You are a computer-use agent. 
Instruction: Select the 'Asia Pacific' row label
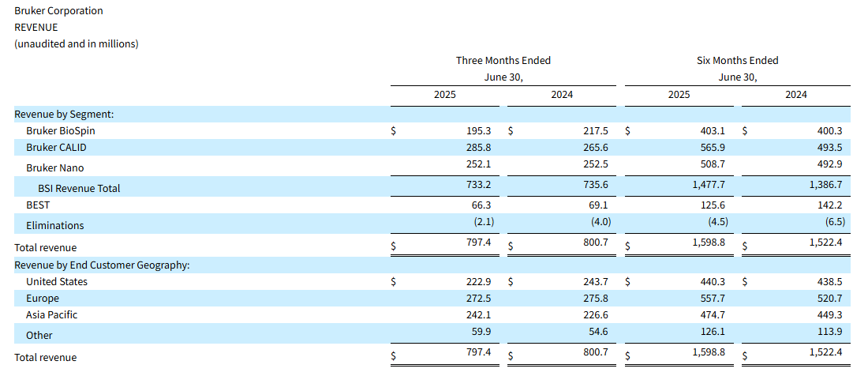tap(51, 315)
